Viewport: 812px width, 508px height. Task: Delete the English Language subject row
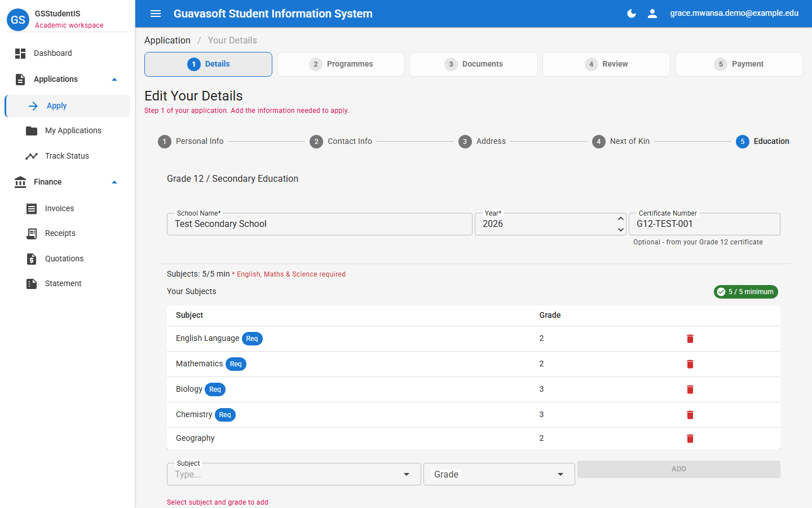tap(690, 339)
